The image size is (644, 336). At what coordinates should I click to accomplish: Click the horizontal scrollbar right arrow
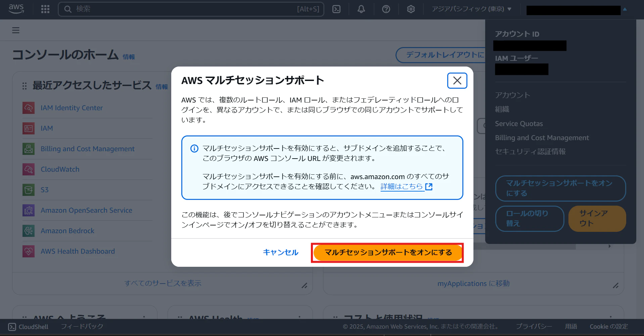610,246
